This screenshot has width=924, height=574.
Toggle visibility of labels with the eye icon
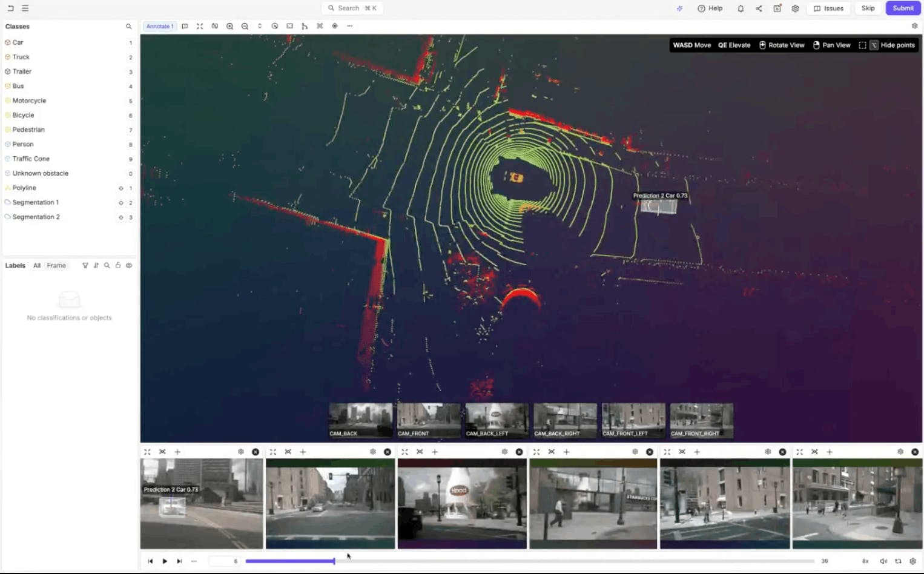[128, 265]
